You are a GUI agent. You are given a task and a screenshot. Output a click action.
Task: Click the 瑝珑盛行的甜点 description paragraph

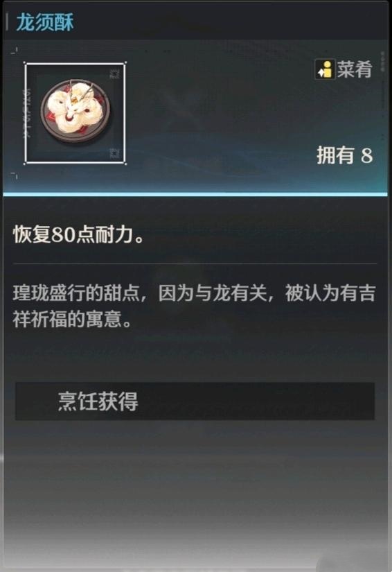coord(194,306)
